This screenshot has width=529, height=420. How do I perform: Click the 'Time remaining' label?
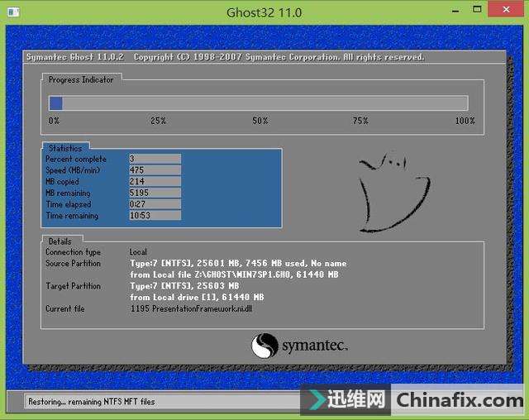click(x=72, y=216)
